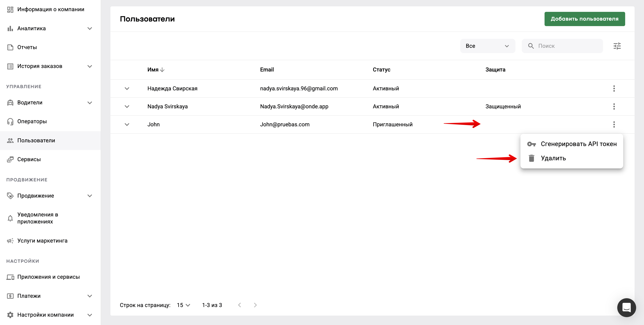Image resolution: width=644 pixels, height=325 pixels.
Task: Expand the Водители sidebar section
Action: (x=90, y=103)
